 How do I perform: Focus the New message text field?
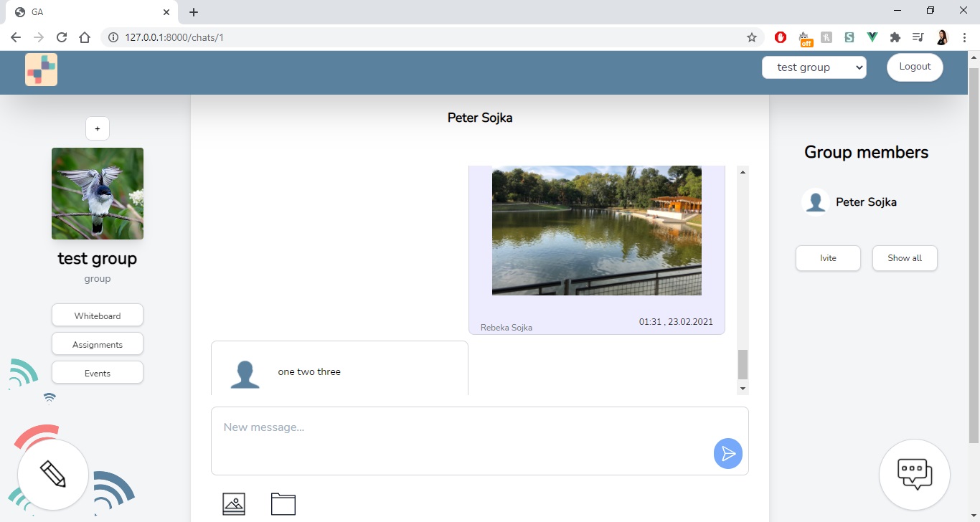(x=459, y=439)
